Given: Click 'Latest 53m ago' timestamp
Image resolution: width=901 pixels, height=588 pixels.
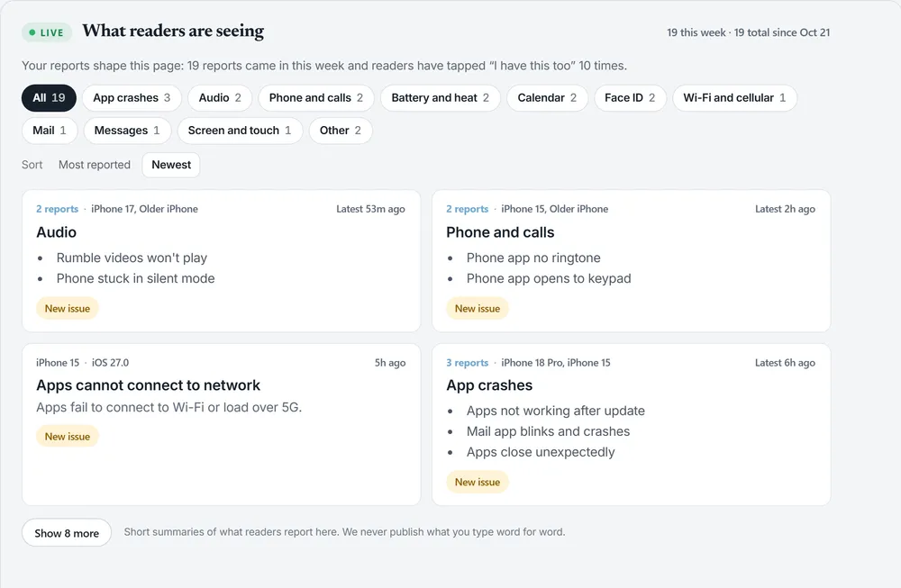Looking at the screenshot, I should (370, 209).
